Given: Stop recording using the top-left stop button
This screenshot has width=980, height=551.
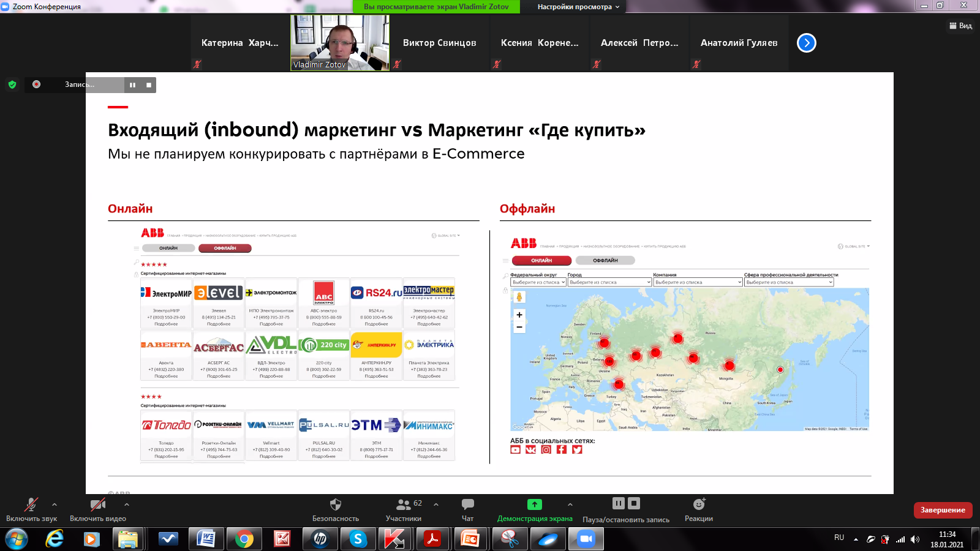Looking at the screenshot, I should (149, 85).
